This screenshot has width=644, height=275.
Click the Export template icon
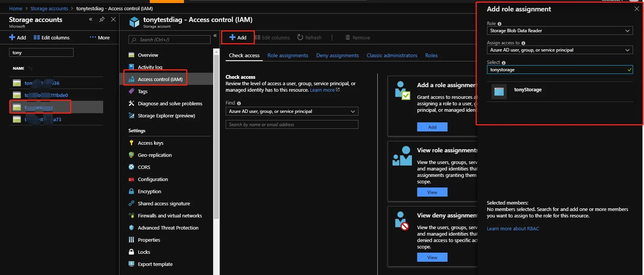131,264
